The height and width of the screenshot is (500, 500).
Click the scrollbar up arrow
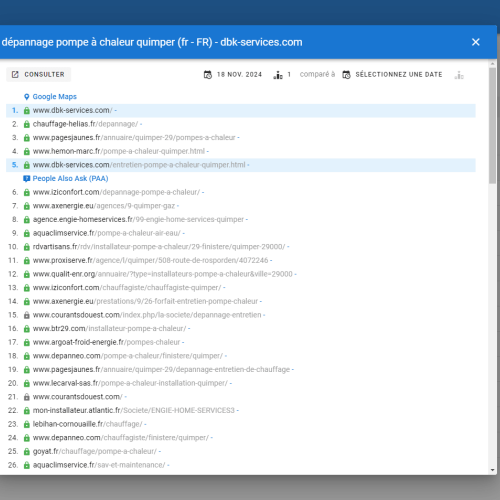(x=493, y=63)
